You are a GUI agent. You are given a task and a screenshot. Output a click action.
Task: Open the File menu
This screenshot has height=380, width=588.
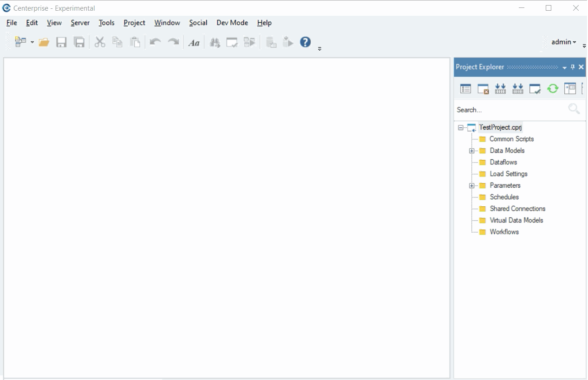pyautogui.click(x=12, y=23)
